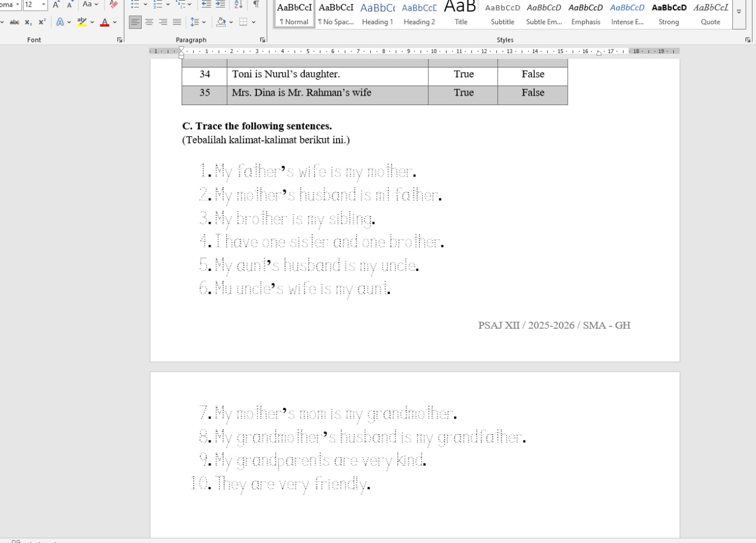Viewport: 756px width, 543px height.
Task: Toggle show paragraph marks
Action: coord(256,5)
